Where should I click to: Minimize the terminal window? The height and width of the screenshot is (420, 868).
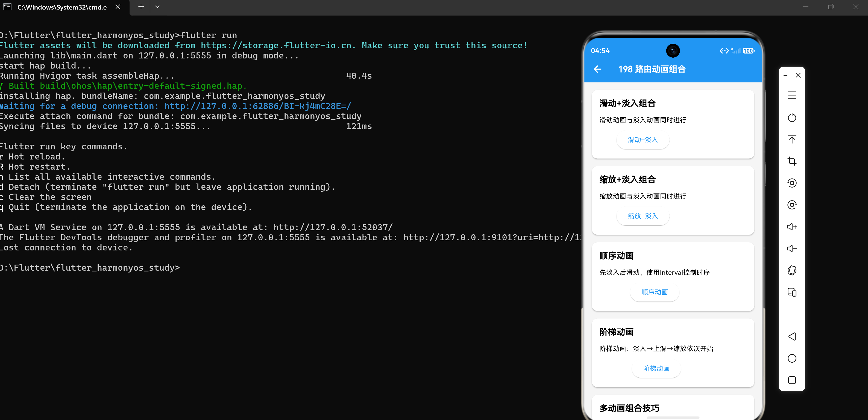click(805, 7)
